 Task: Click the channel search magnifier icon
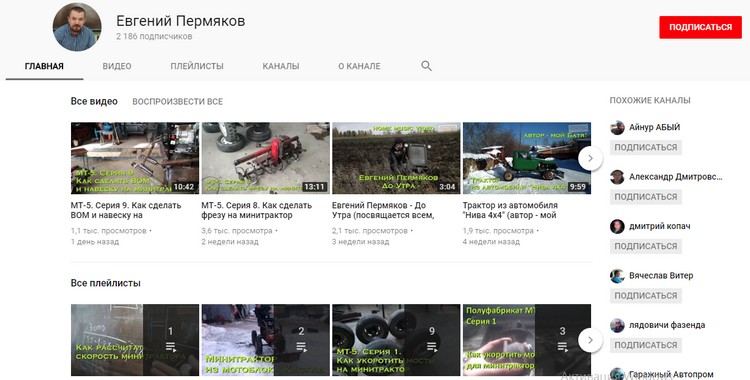point(426,66)
